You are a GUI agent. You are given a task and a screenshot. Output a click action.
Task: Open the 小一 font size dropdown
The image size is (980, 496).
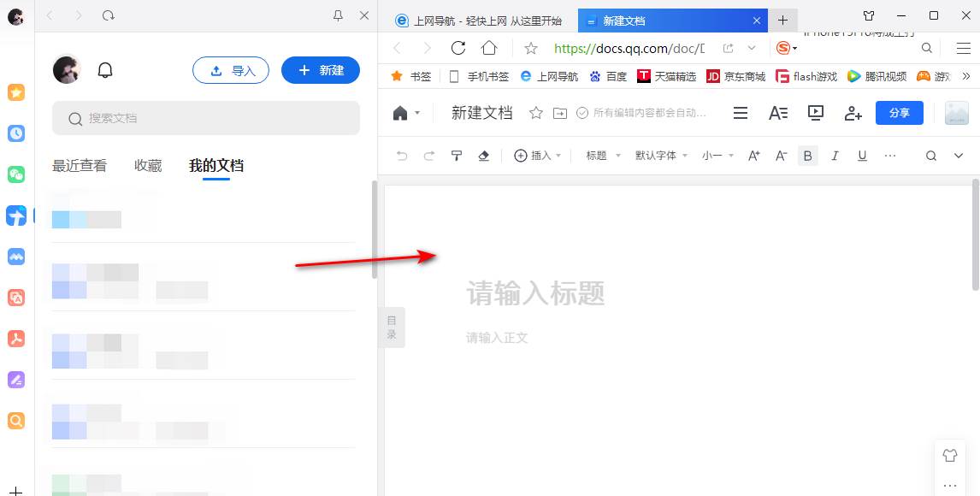pos(717,156)
